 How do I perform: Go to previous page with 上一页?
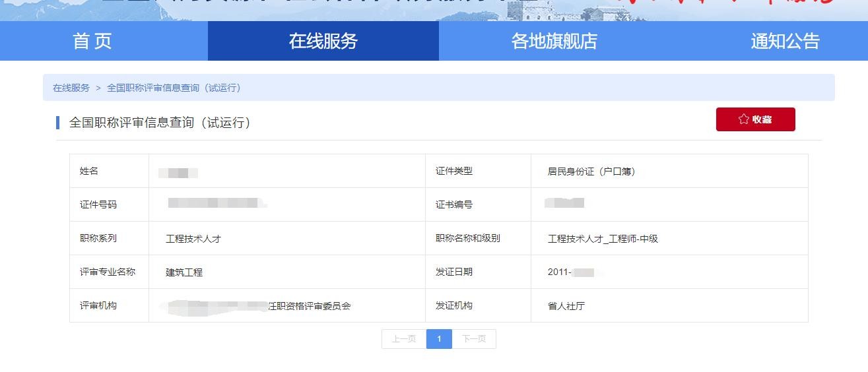(x=403, y=339)
